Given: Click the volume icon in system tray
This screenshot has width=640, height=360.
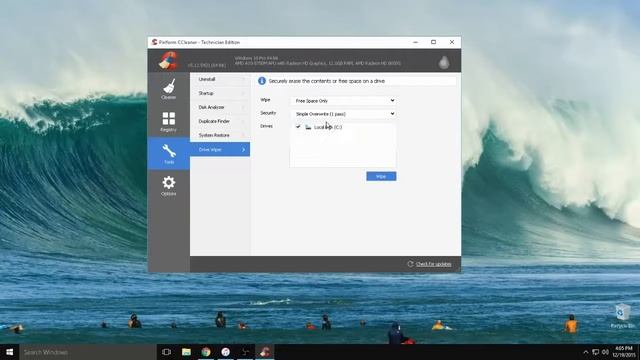Looking at the screenshot, I should point(605,352).
